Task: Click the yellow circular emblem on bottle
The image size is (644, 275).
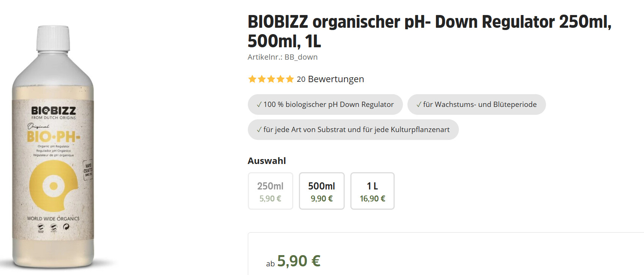Action: click(53, 185)
